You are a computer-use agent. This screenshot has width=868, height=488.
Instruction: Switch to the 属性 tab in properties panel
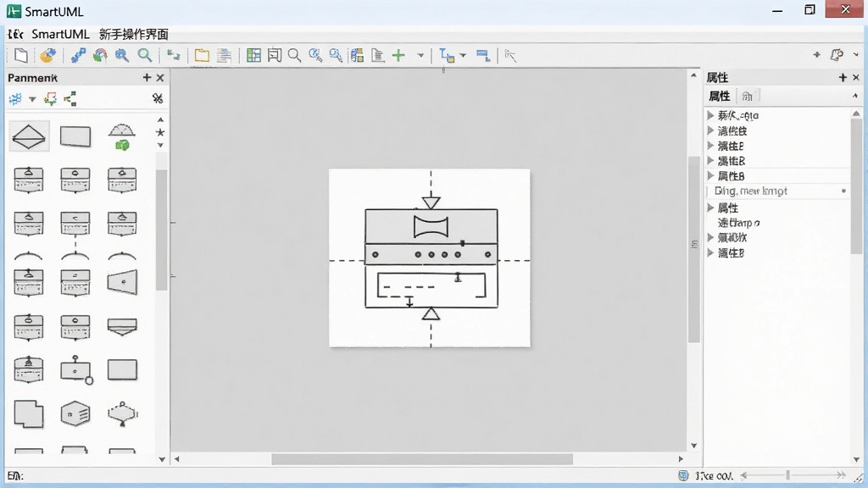pos(719,97)
